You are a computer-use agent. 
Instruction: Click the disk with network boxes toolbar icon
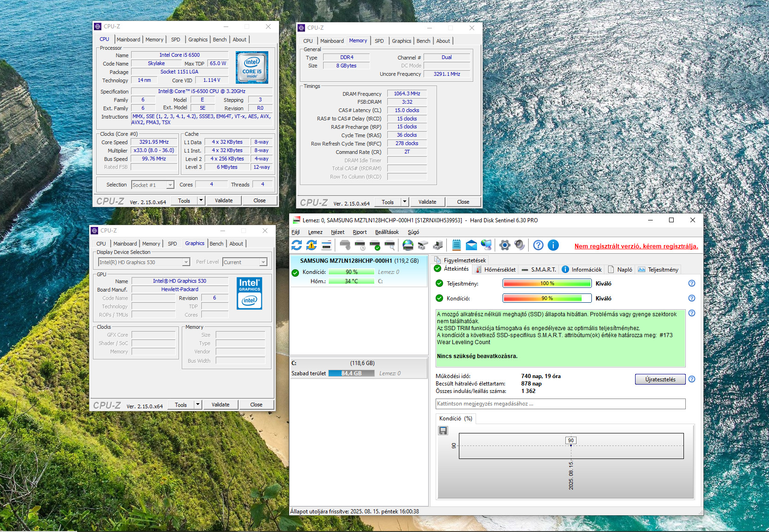coord(423,245)
